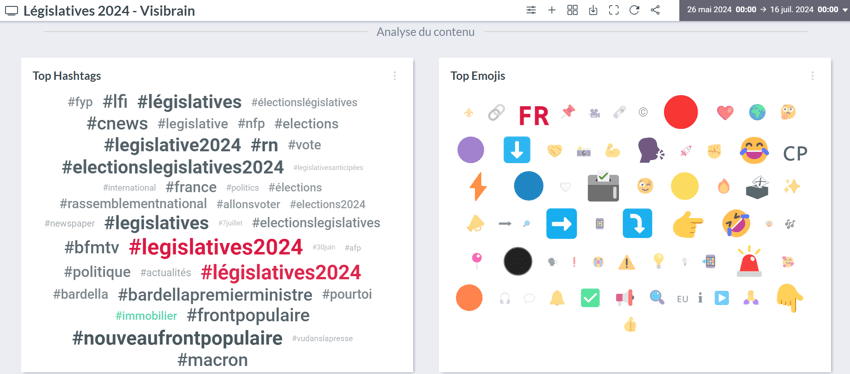850x374 pixels.
Task: Select the pointing down hand emoji
Action: (x=789, y=298)
